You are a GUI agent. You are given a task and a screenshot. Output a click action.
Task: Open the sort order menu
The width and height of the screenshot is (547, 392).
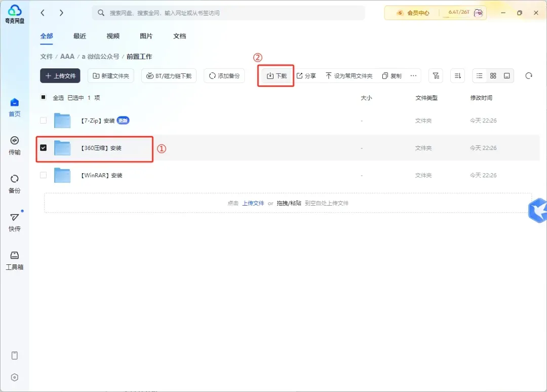tap(458, 75)
